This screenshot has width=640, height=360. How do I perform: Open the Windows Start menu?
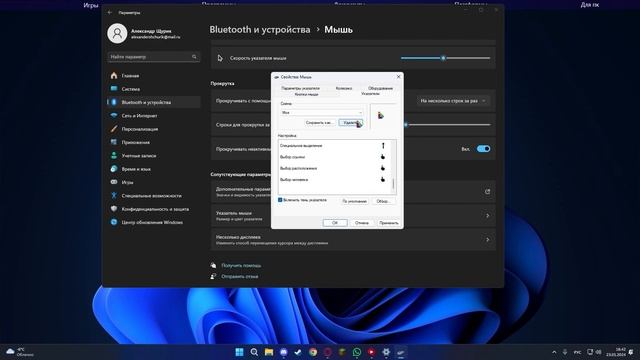pyautogui.click(x=240, y=352)
